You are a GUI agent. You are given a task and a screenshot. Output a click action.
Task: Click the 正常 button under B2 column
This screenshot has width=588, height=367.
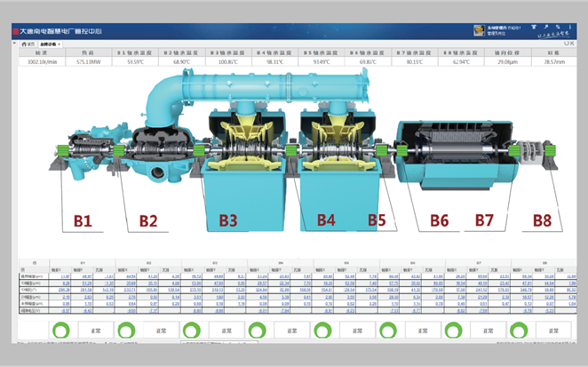[x=158, y=331]
